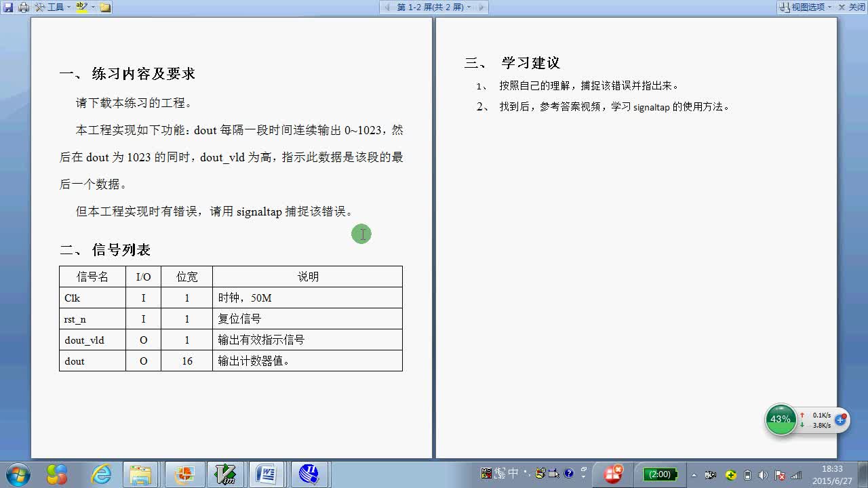Screen dimensions: 868x488
Task: Click the 位宽 column header
Action: (186, 277)
